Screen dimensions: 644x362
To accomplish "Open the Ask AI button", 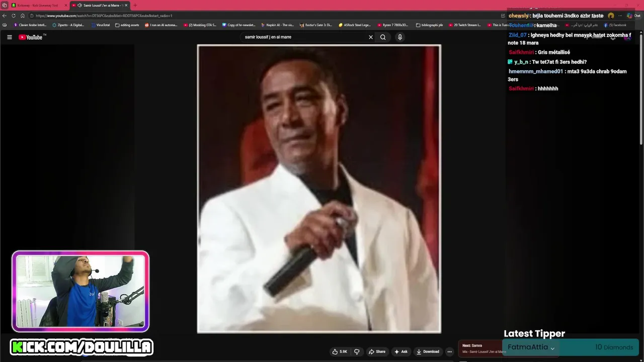I will pos(401,352).
